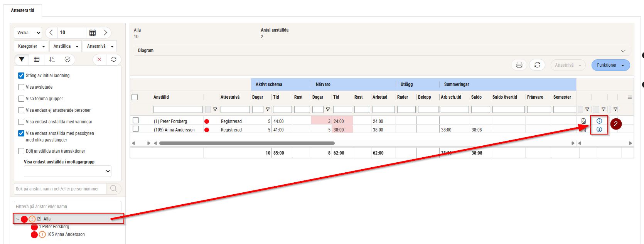Open the calendar date picker icon

pos(93,33)
